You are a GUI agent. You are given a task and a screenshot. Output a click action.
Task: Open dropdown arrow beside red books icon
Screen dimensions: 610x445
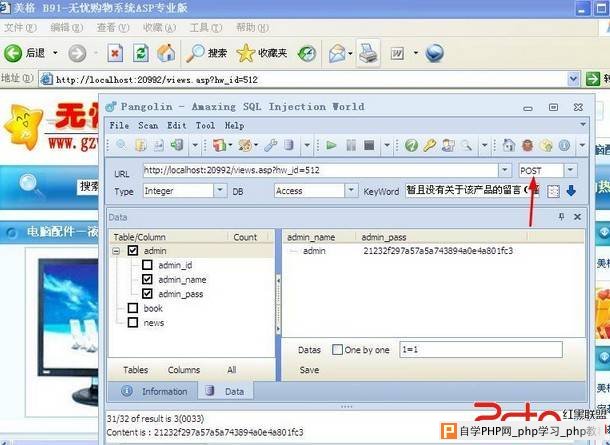pos(231,145)
